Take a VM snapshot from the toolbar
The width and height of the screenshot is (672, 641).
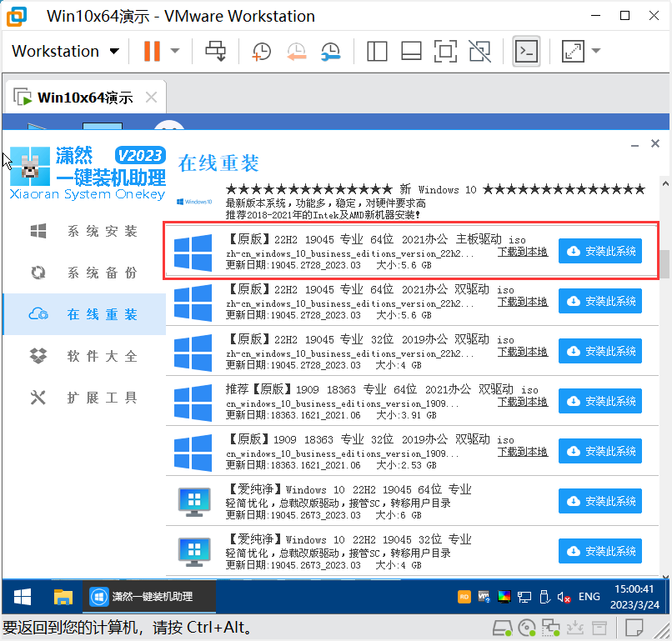pos(261,51)
